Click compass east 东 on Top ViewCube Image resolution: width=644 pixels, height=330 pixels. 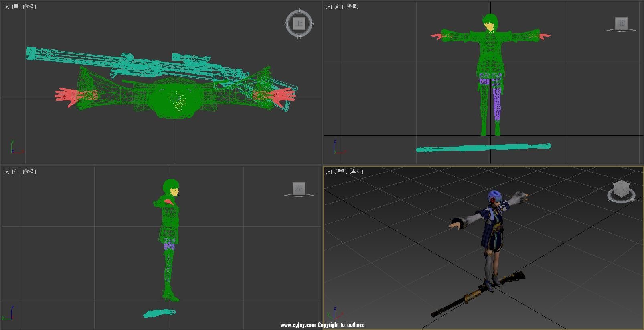(x=312, y=24)
